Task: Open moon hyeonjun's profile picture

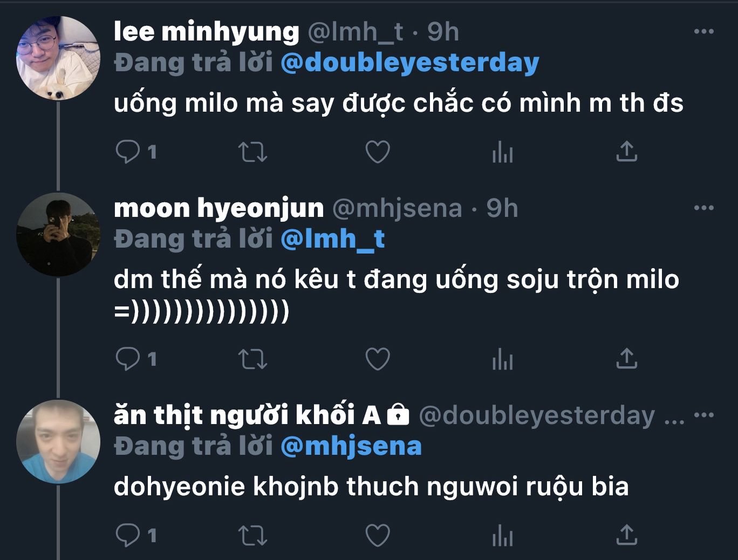Action: pos(58,235)
